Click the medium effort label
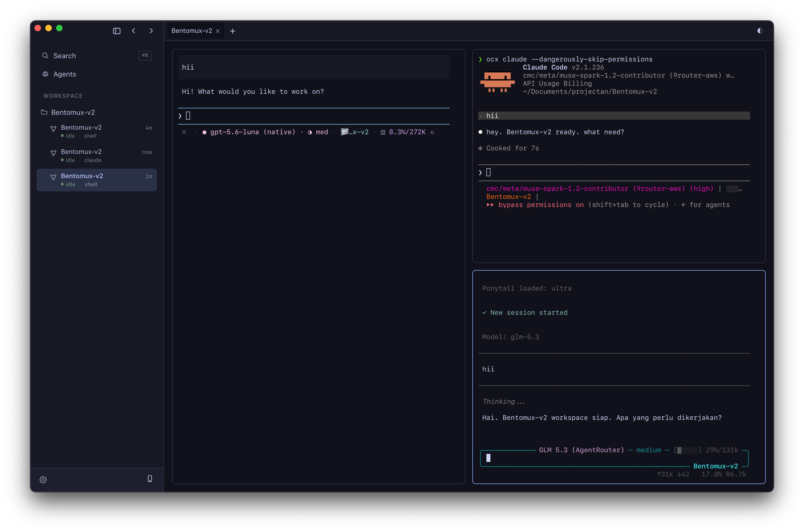Image resolution: width=804 pixels, height=532 pixels. pos(648,450)
